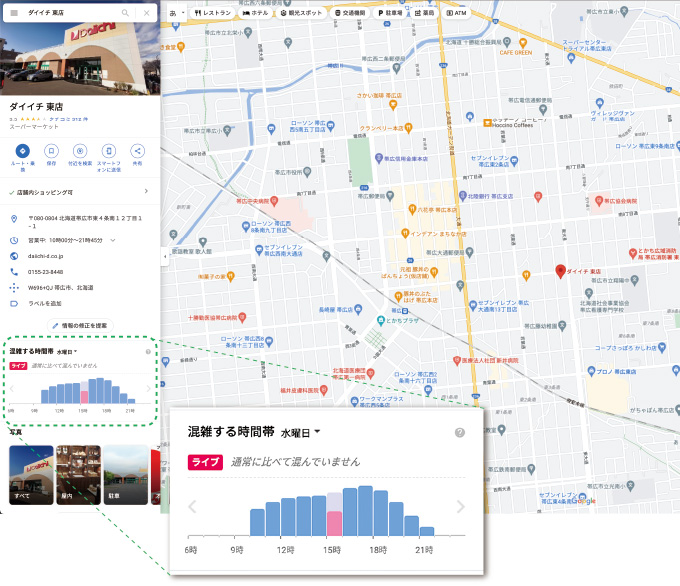680x586 pixels.
Task: Select the ATM category chip
Action: [456, 13]
